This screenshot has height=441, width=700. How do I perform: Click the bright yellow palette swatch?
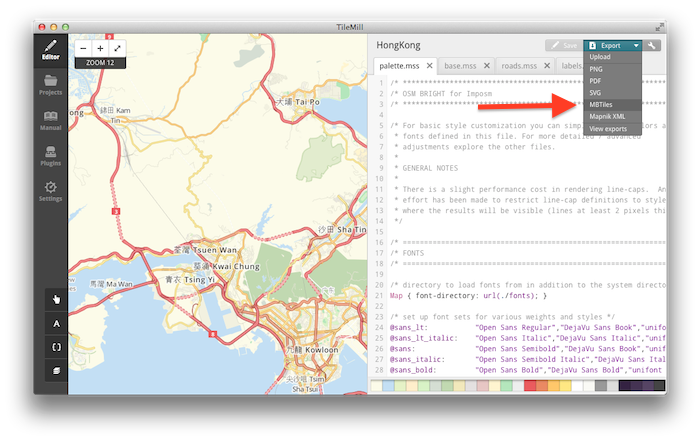click(565, 386)
